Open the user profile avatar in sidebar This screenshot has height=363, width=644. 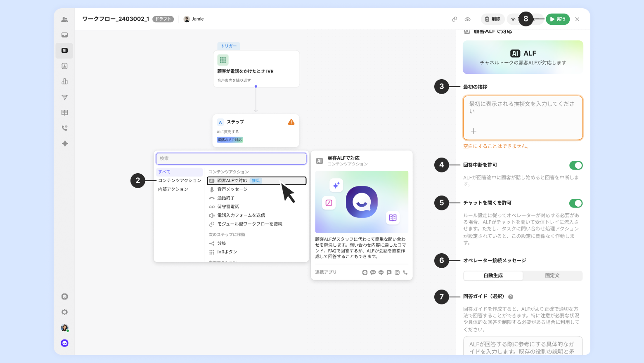(64, 328)
